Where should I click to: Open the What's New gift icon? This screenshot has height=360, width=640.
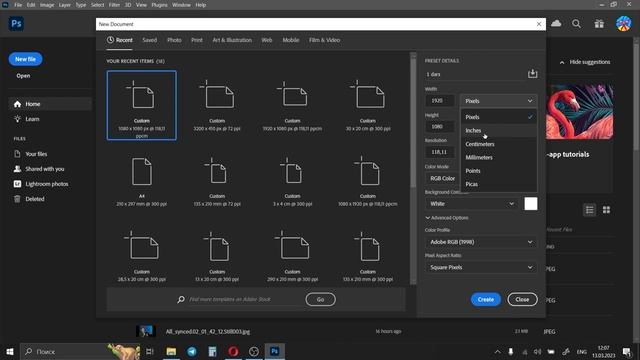[599, 24]
